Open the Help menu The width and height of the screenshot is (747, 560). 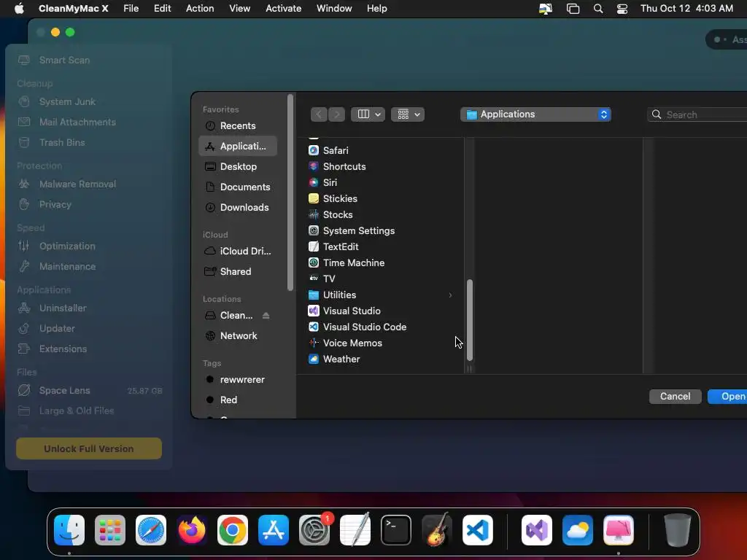click(377, 9)
